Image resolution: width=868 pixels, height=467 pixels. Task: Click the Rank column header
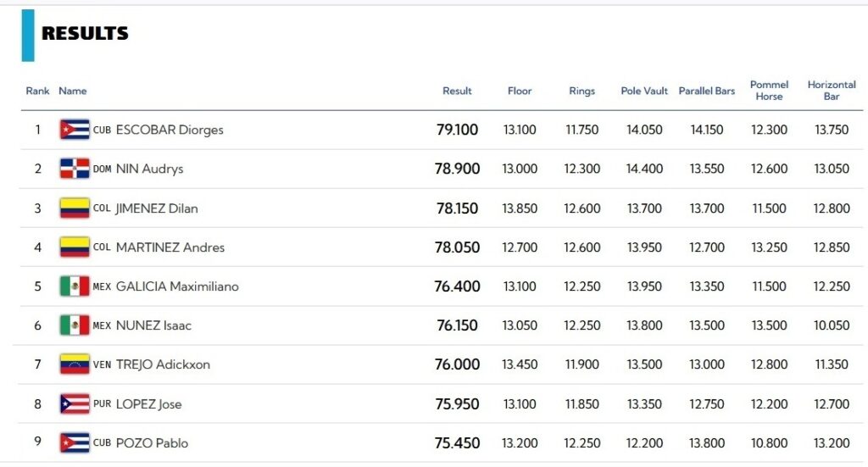click(x=37, y=91)
